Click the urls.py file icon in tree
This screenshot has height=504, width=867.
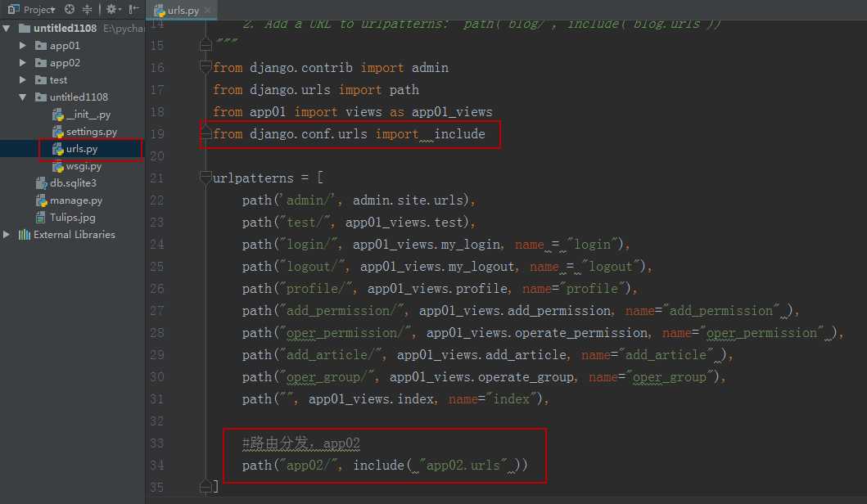click(57, 149)
